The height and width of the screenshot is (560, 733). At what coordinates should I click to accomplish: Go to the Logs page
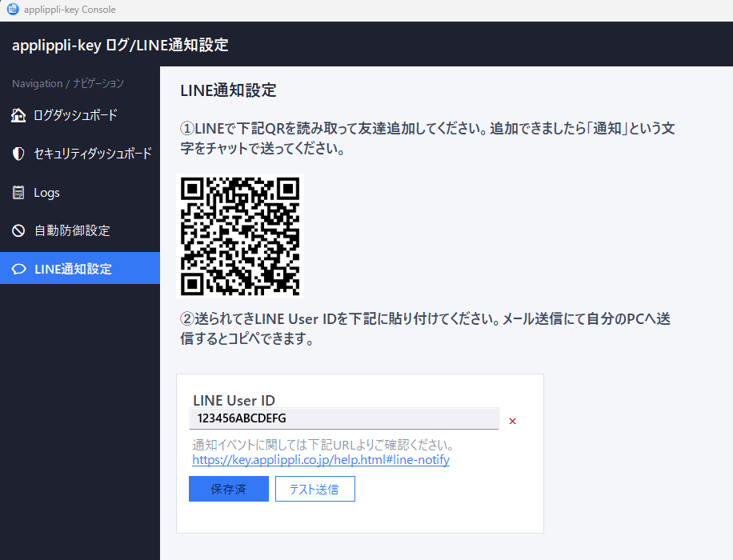click(80, 192)
